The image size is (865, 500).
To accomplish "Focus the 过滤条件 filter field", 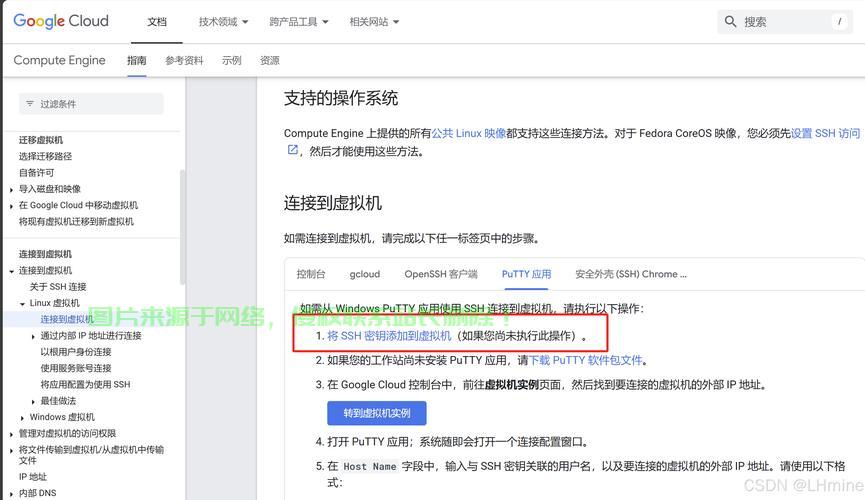I will 91,104.
